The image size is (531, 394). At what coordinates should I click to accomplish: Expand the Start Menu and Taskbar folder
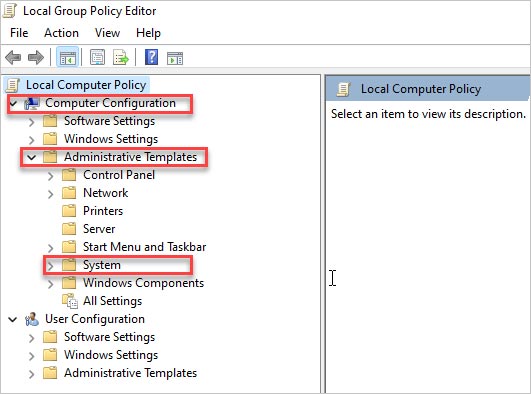50,248
